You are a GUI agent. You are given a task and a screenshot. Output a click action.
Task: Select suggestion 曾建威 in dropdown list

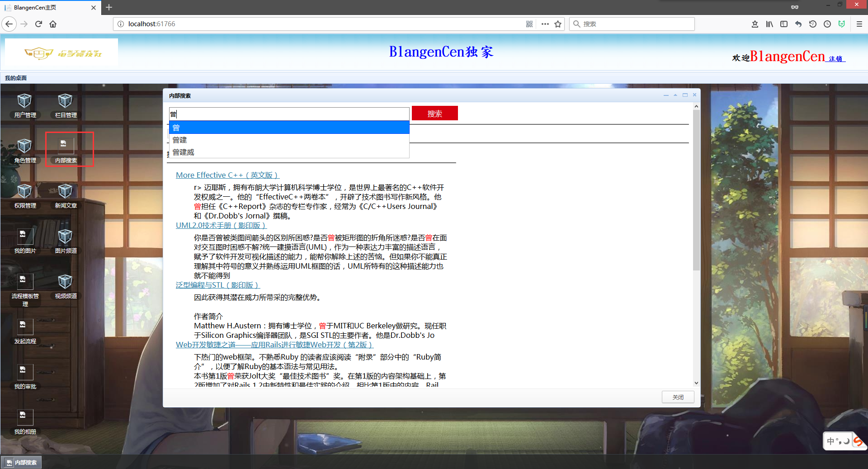click(289, 152)
